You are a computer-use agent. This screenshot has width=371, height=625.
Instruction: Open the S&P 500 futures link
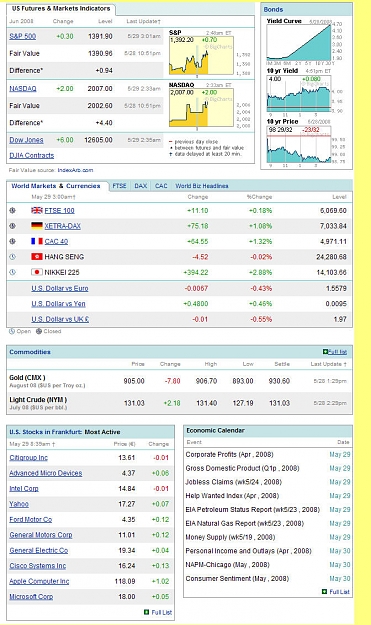point(23,36)
